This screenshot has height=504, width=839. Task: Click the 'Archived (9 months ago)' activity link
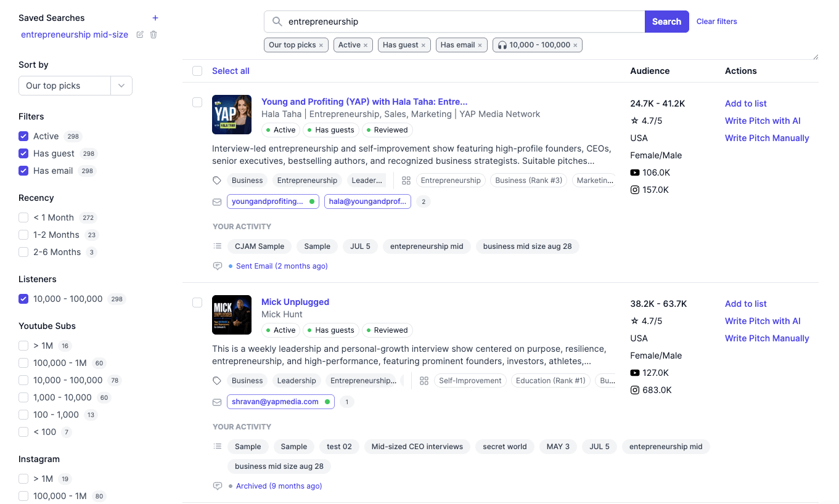[x=279, y=486]
